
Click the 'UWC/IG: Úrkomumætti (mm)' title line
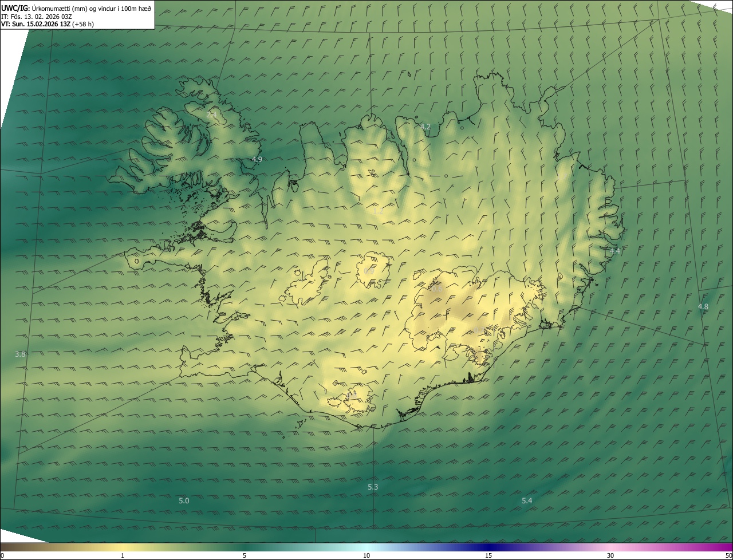coord(76,8)
